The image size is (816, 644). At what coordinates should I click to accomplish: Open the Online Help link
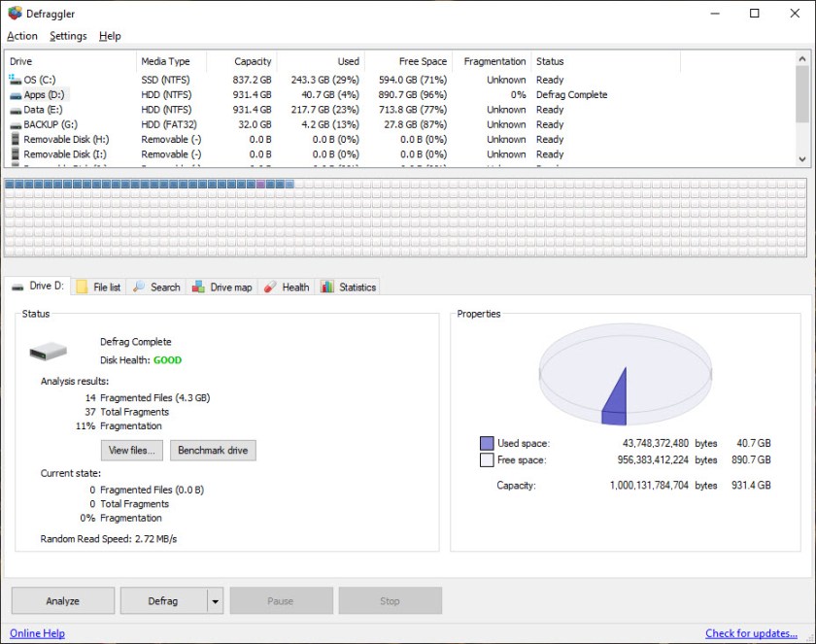click(x=38, y=633)
